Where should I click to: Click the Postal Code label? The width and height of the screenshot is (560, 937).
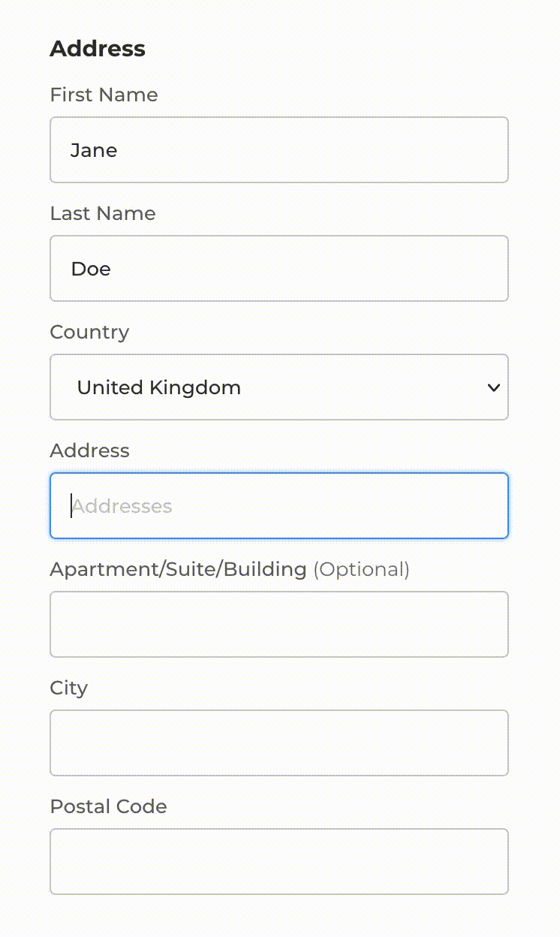coord(108,806)
